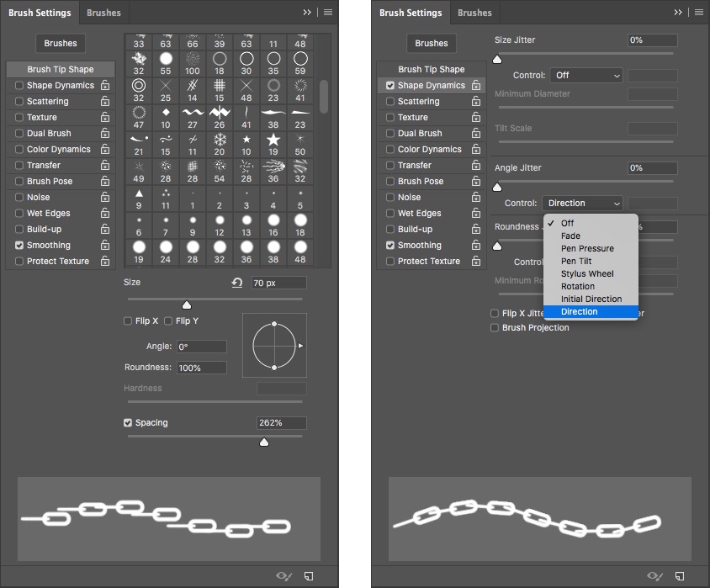Select Initial Direction in the dropdown list
The image size is (710, 588).
(591, 299)
